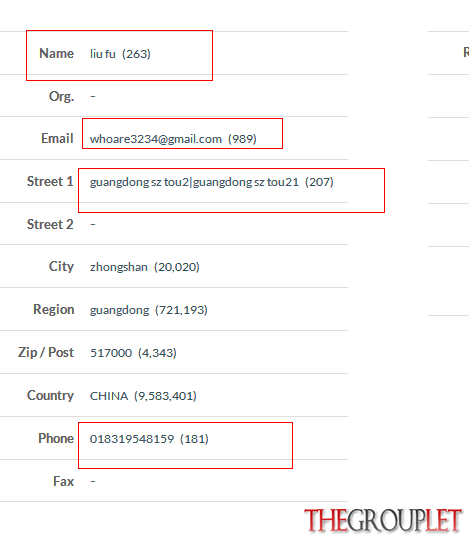
Task: Click the 'Phone' field label
Action: pos(56,438)
